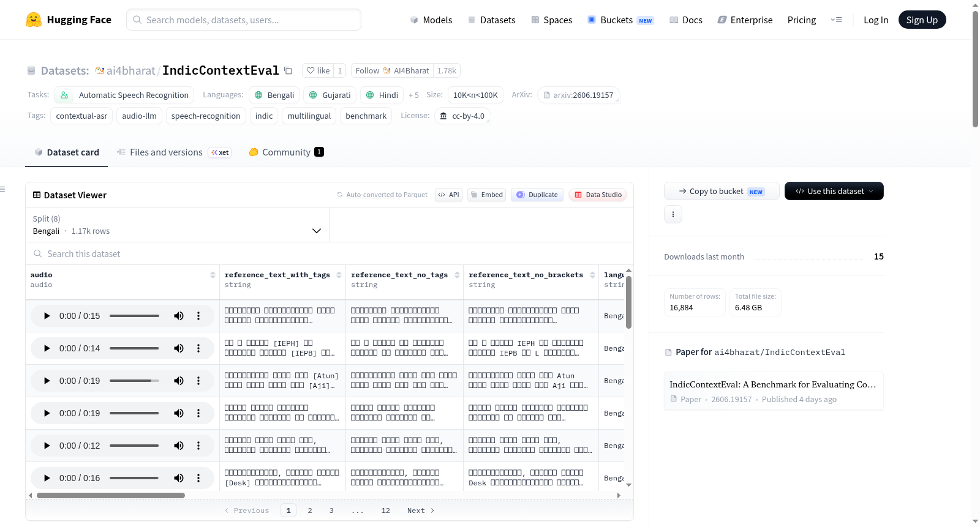
Task: Sort by reference_text_no_tags column
Action: click(457, 275)
